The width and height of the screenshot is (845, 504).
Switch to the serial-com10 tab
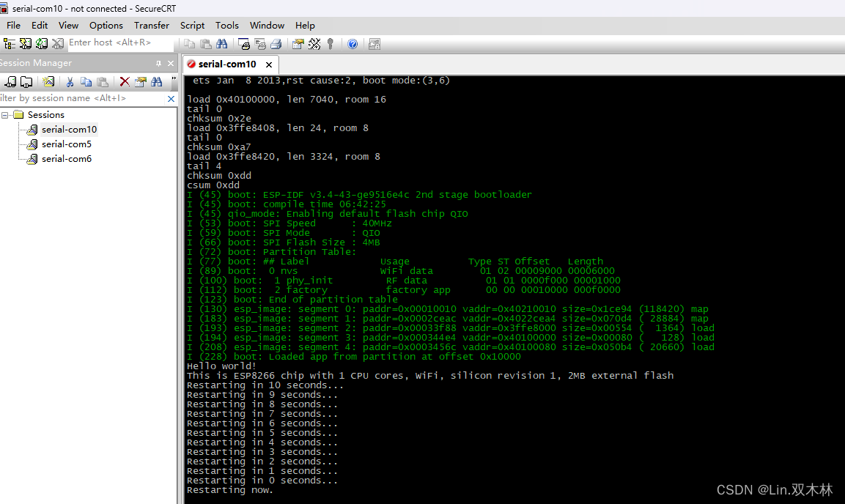pyautogui.click(x=227, y=64)
